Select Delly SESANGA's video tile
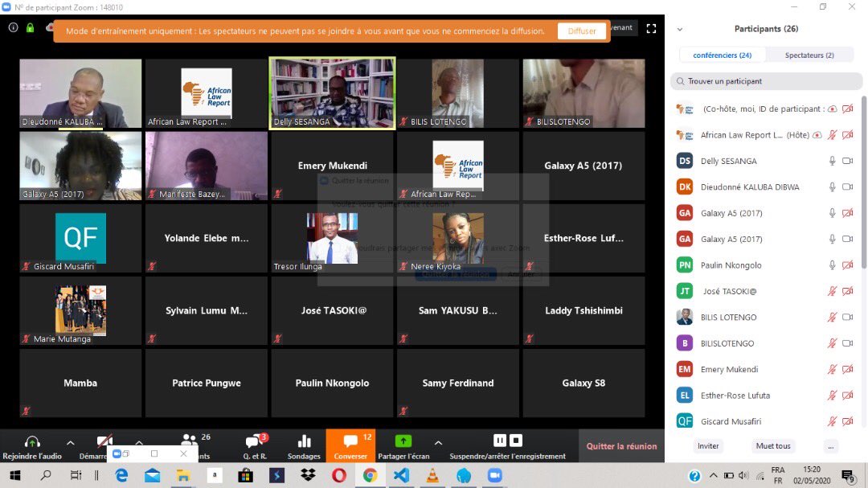This screenshot has height=488, width=868. [x=332, y=93]
